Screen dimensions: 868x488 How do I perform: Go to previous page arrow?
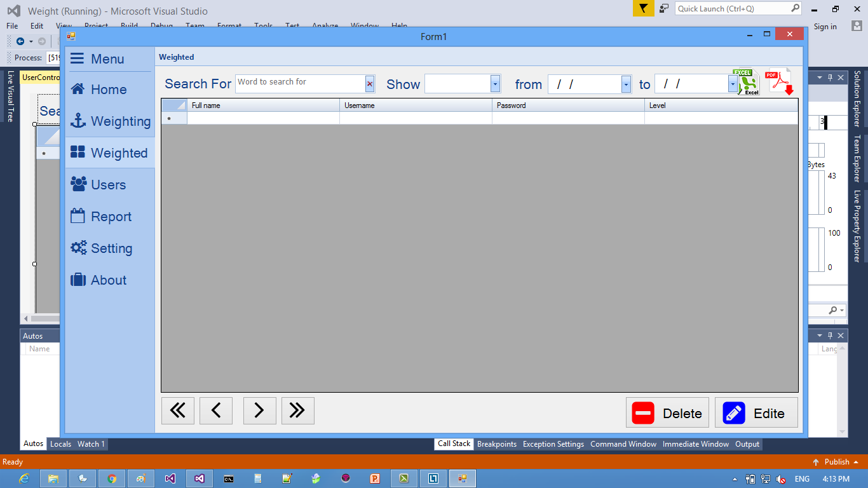[x=216, y=411]
